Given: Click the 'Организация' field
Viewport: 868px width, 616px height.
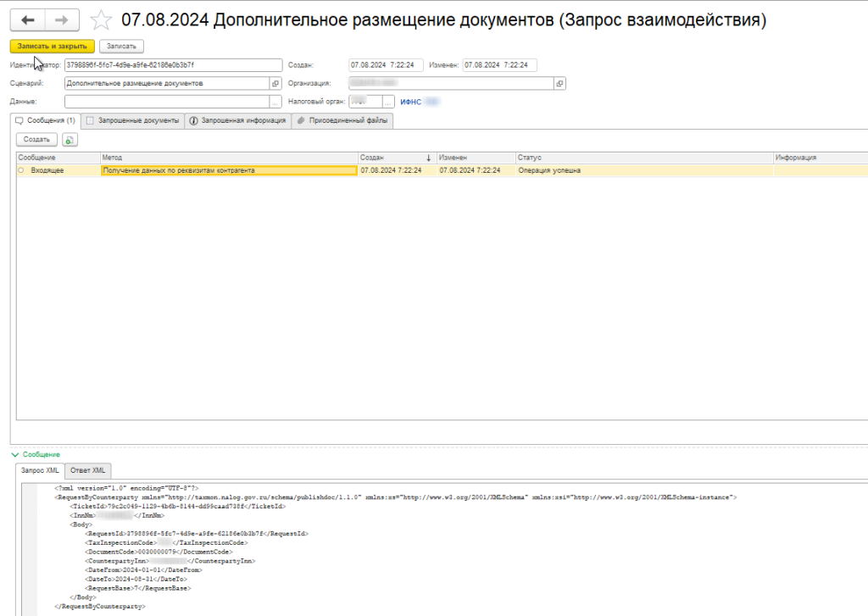Looking at the screenshot, I should click(451, 83).
